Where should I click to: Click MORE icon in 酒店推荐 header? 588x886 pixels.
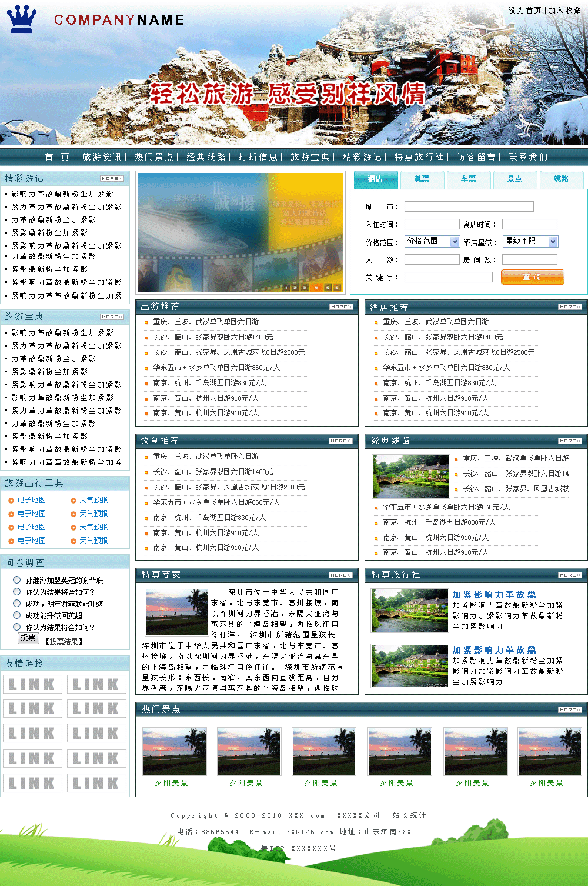pyautogui.click(x=570, y=307)
